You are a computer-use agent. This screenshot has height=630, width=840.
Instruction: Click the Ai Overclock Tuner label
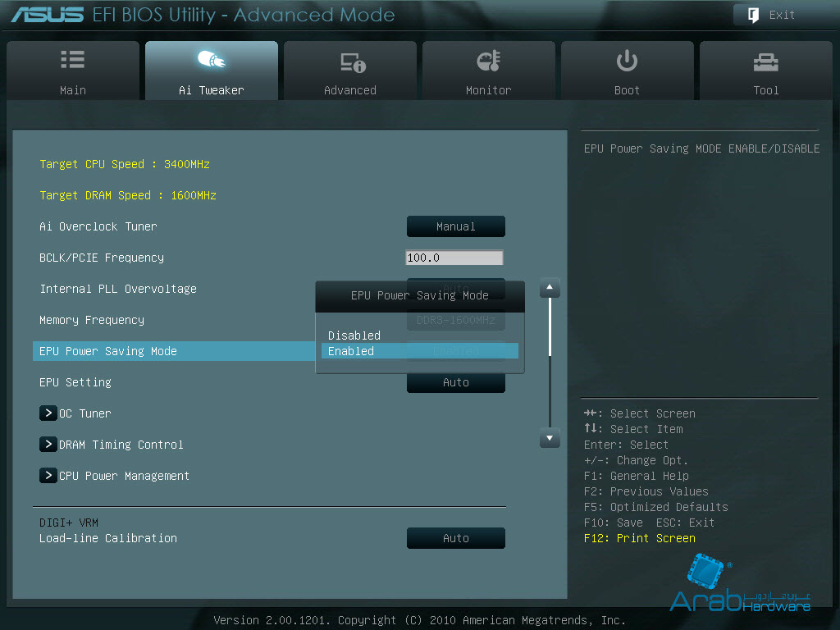pos(98,226)
